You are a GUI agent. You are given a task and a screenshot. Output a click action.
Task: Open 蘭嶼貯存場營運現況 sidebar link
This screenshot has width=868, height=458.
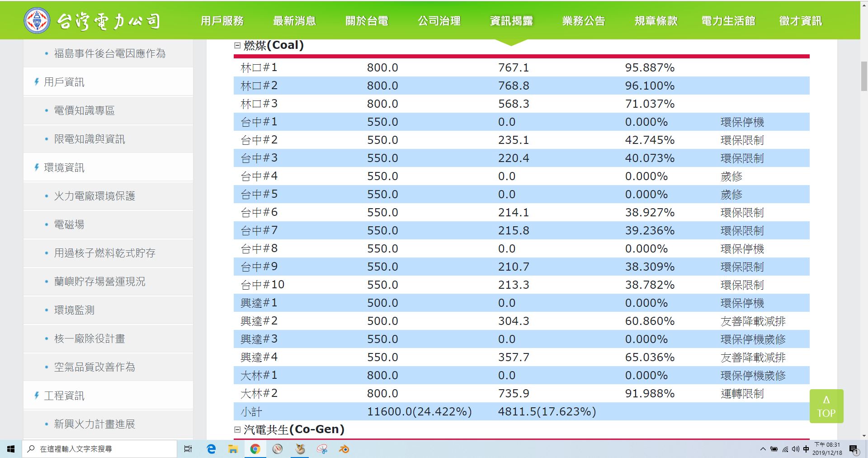pyautogui.click(x=99, y=281)
